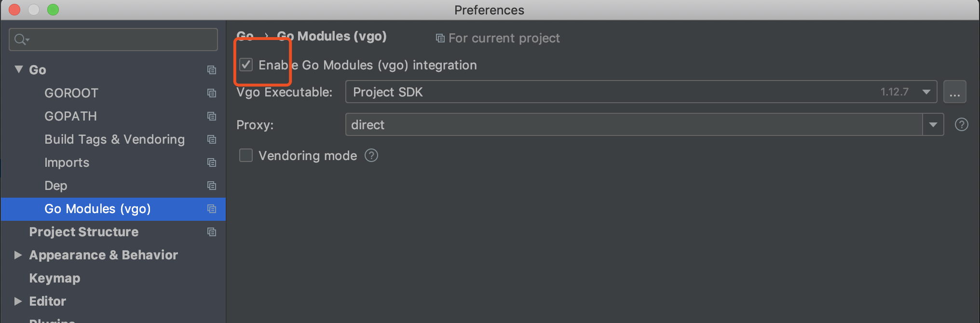Click the help icon next to Vendoring mode

pos(371,156)
